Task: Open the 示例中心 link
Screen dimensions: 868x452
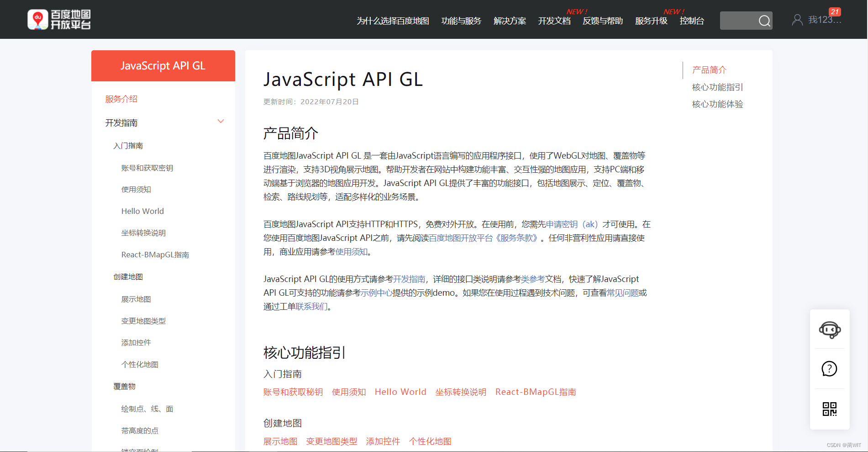Action: [x=377, y=293]
